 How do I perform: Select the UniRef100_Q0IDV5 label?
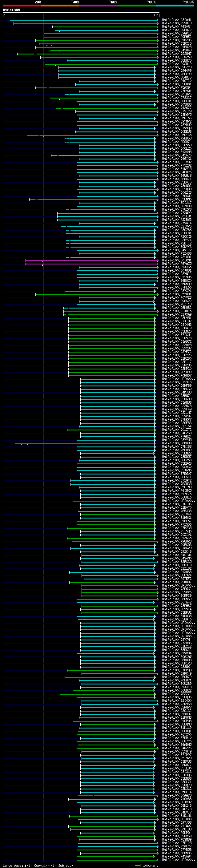click(x=176, y=94)
